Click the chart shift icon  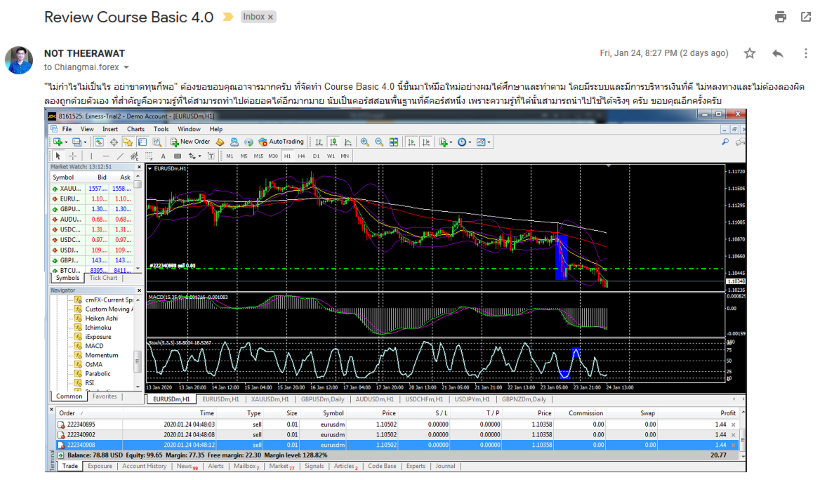pyautogui.click(x=426, y=142)
